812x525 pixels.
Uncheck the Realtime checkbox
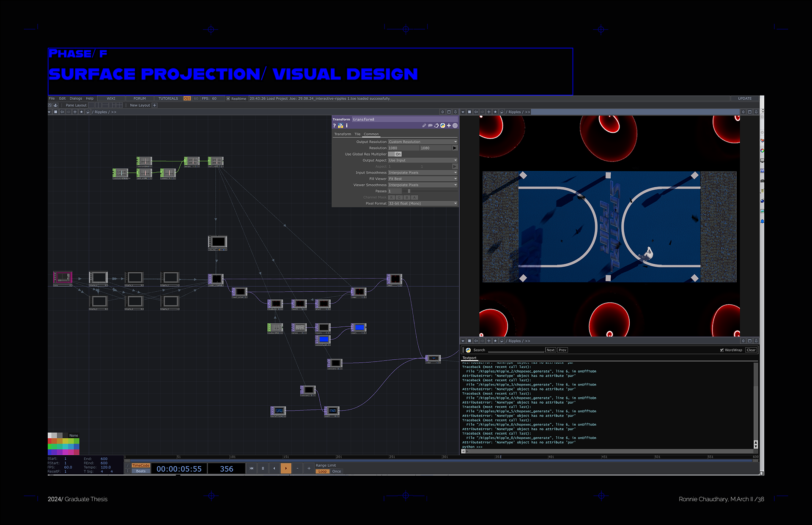(228, 98)
